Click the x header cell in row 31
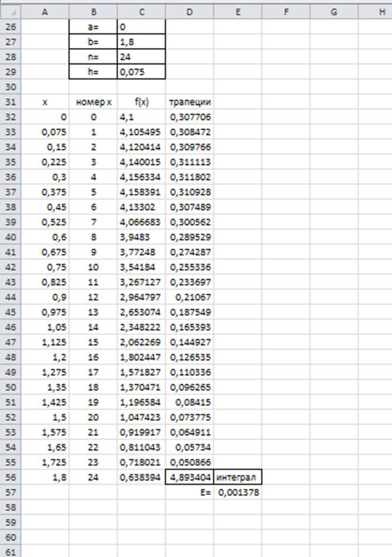The height and width of the screenshot is (557, 392). [x=45, y=102]
